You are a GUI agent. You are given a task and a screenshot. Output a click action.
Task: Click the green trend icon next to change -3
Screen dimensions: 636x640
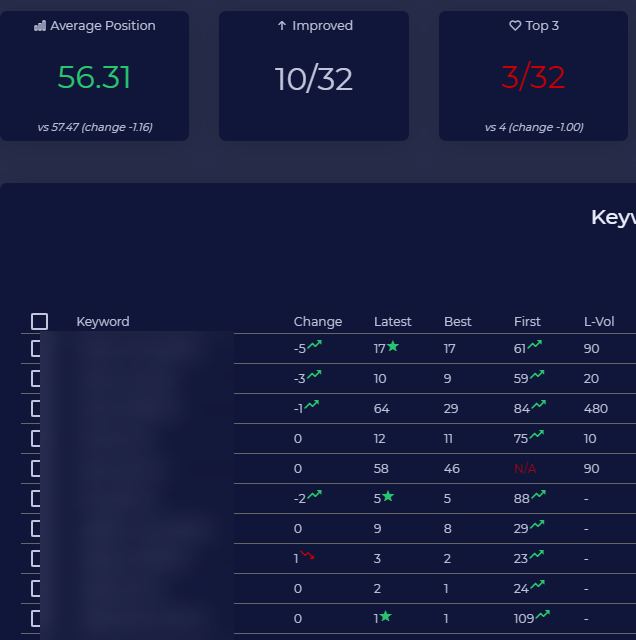tap(314, 375)
